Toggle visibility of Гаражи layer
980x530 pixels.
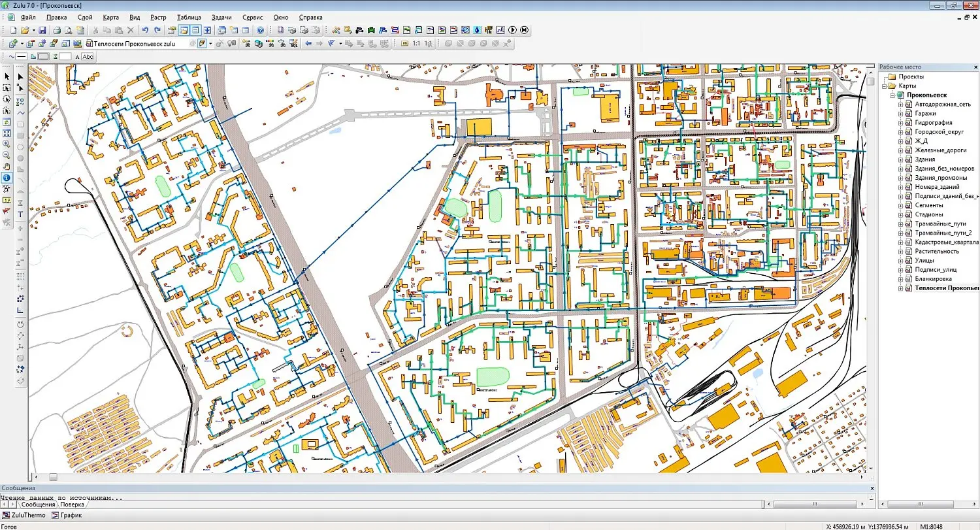coord(909,113)
